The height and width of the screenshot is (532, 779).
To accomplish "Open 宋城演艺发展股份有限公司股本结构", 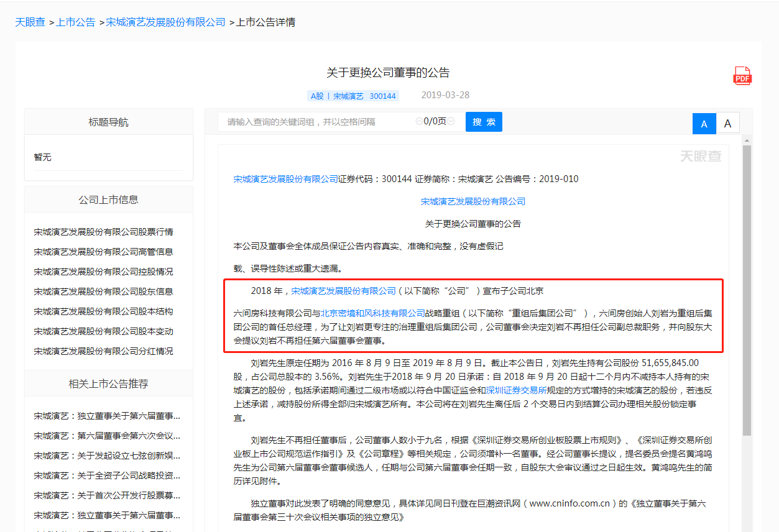I will [104, 311].
